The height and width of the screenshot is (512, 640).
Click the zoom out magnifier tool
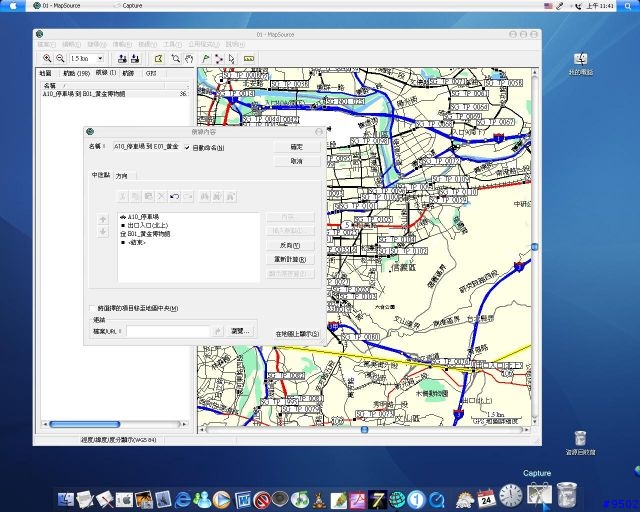point(60,58)
